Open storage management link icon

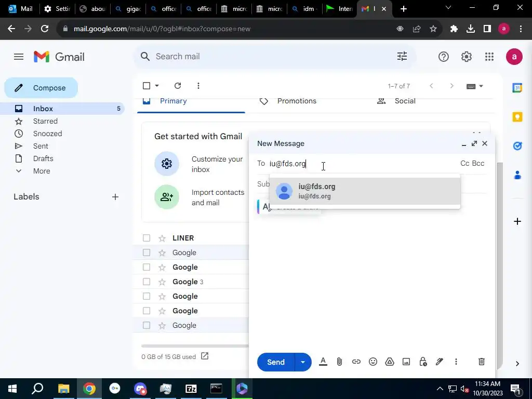[x=205, y=356]
